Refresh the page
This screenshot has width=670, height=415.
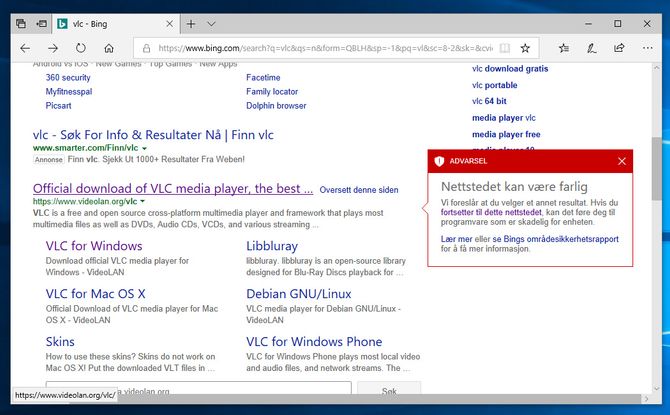pos(81,48)
